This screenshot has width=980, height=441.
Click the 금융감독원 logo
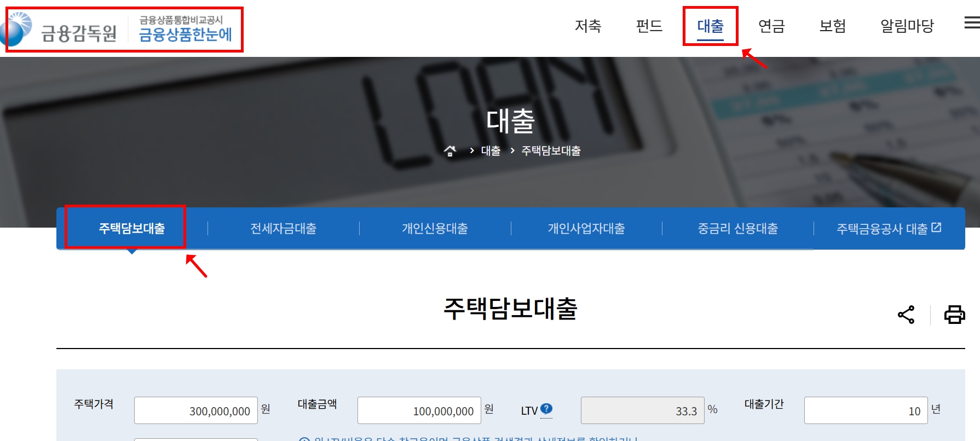[59, 30]
